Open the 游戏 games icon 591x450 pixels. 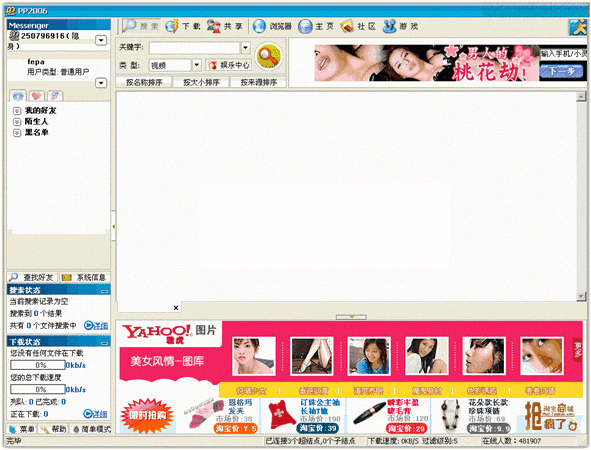pos(401,26)
